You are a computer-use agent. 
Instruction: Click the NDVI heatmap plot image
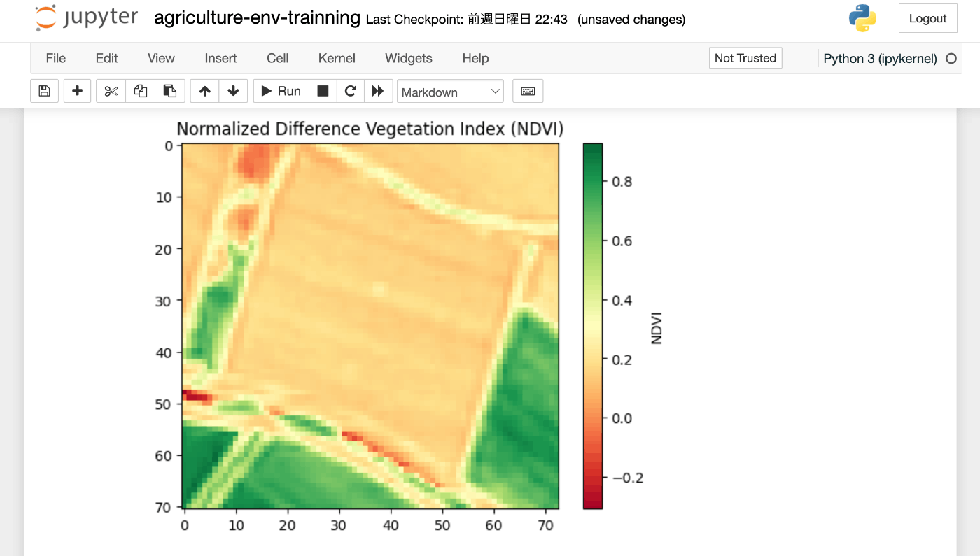pos(370,325)
